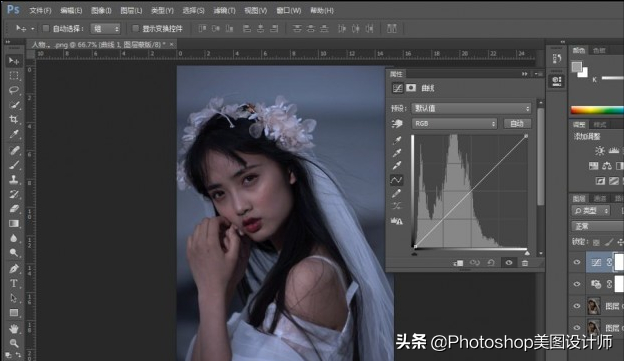The height and width of the screenshot is (361, 624).
Task: Select the Dodge tool
Action: point(14,253)
